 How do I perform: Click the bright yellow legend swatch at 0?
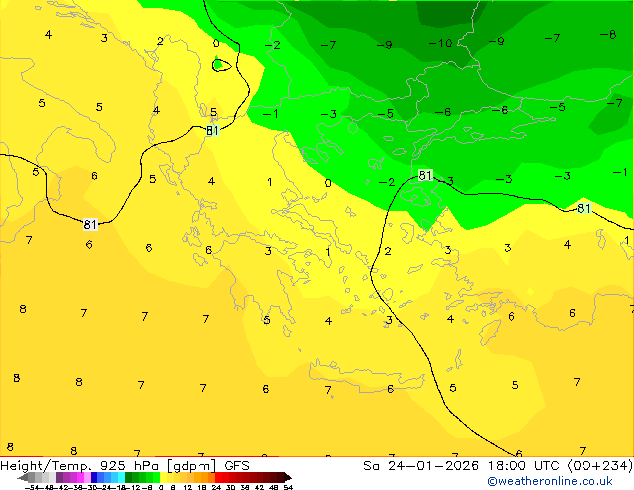tap(163, 477)
